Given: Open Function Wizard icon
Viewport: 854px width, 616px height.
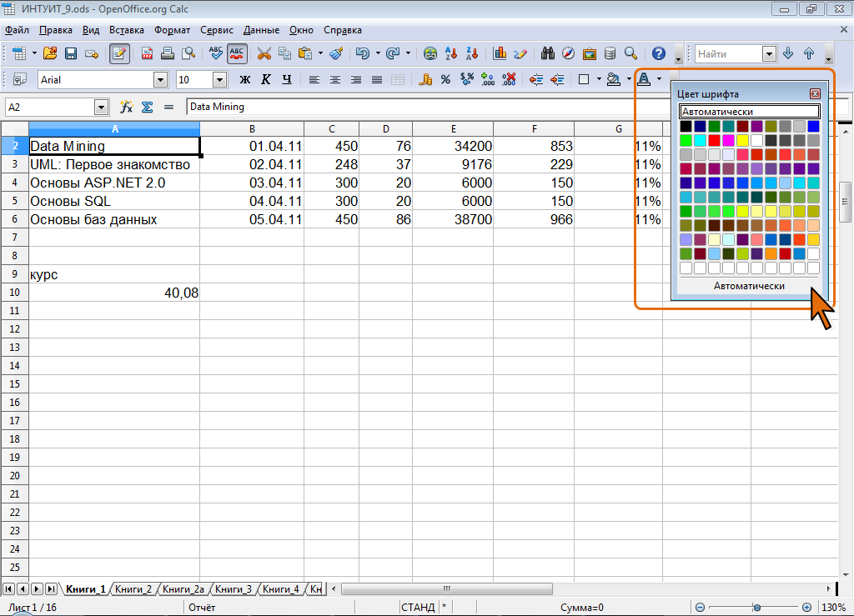Looking at the screenshot, I should tap(127, 108).
